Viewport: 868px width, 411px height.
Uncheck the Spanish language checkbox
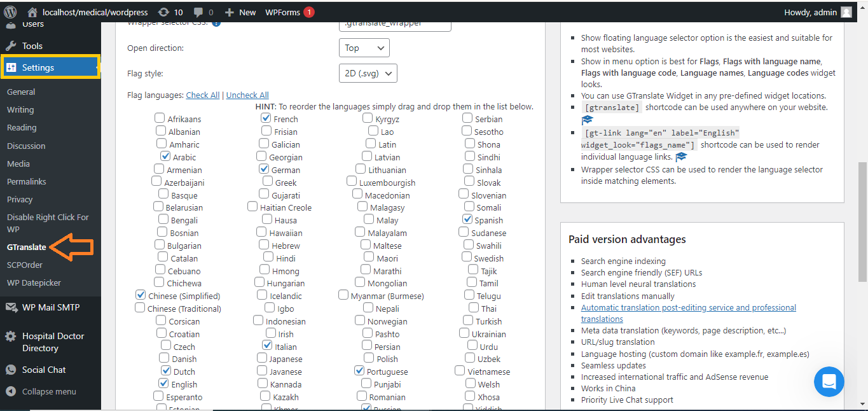pos(467,219)
